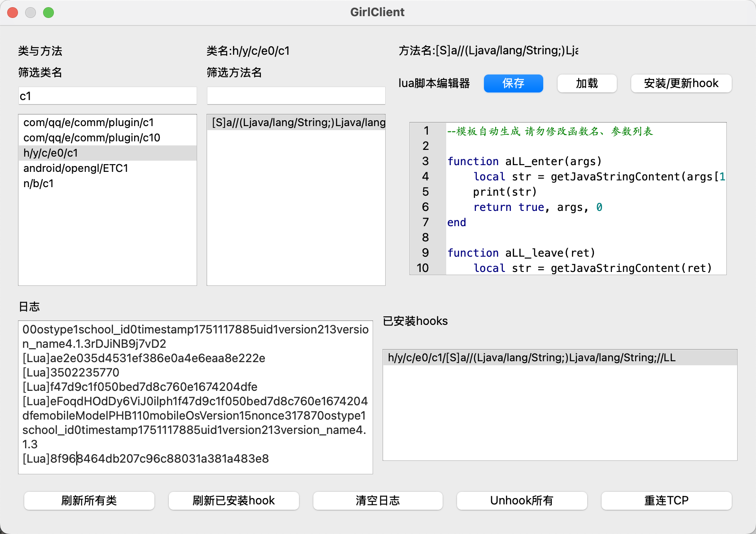Click the empty 筛选方法名 filter field
The width and height of the screenshot is (756, 534).
pos(296,95)
